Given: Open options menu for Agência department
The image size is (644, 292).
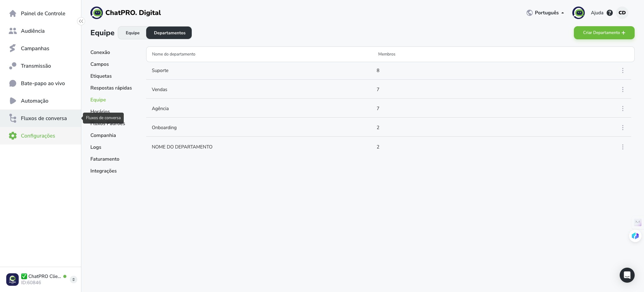Looking at the screenshot, I should (623, 109).
